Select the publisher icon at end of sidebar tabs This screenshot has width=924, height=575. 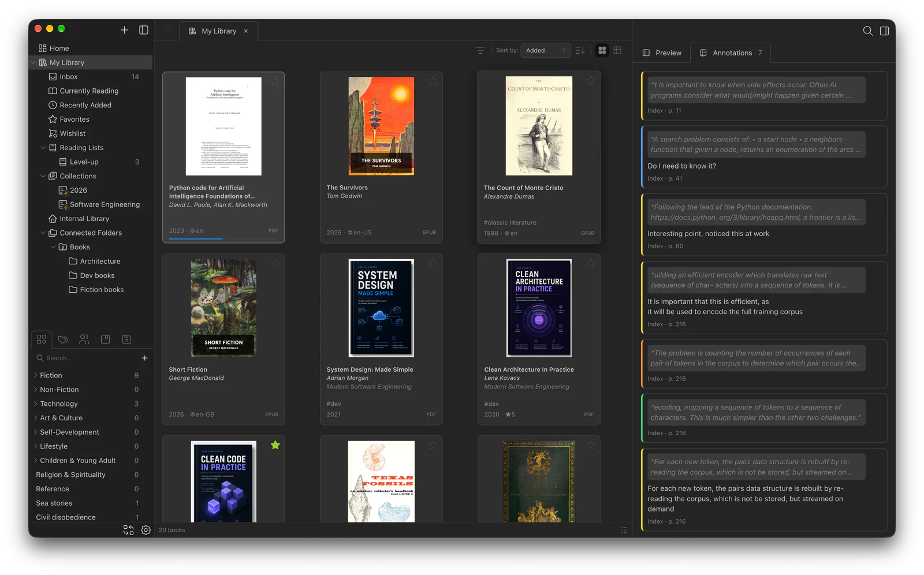click(127, 339)
